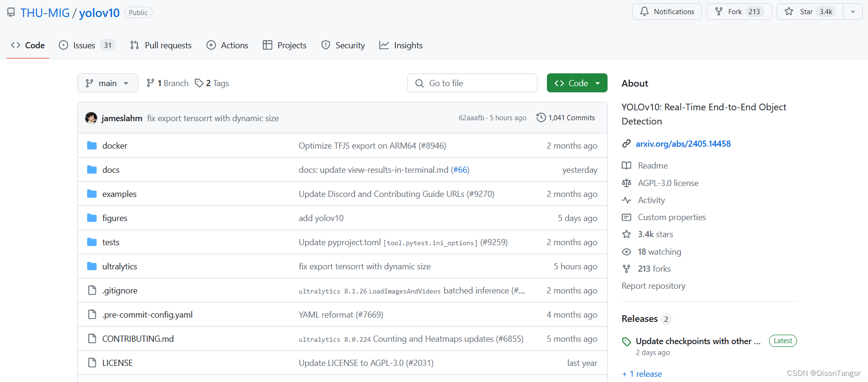Screen dimensions: 868x382
Task: Go to the Projects tab
Action: [285, 45]
